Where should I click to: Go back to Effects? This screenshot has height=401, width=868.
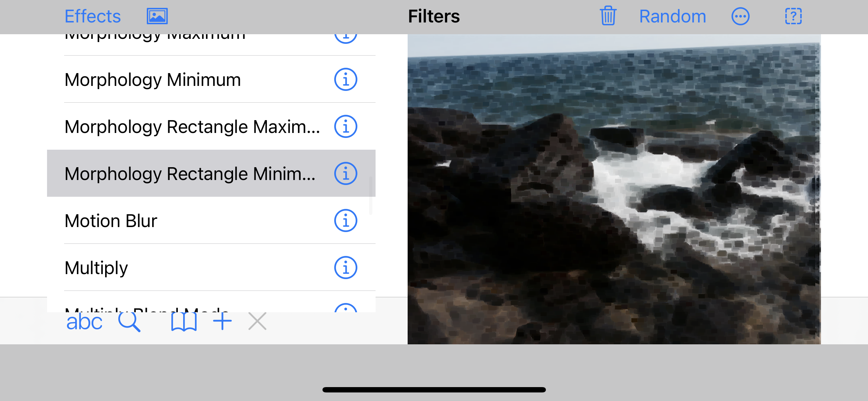point(93,16)
